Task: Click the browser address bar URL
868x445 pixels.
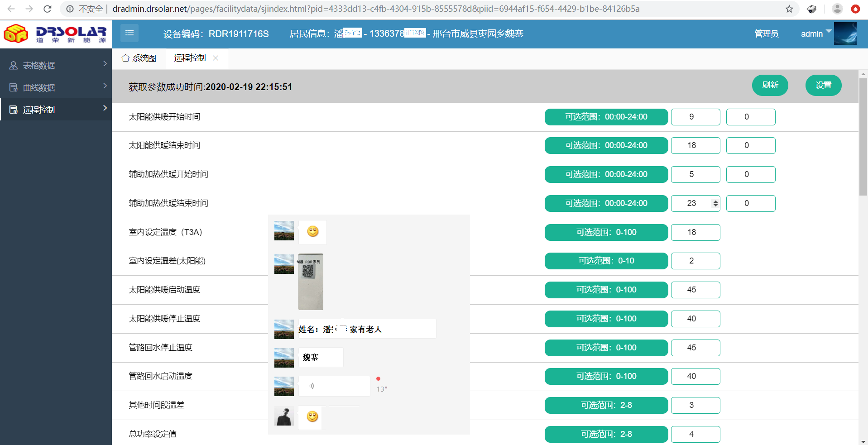Action: click(376, 9)
